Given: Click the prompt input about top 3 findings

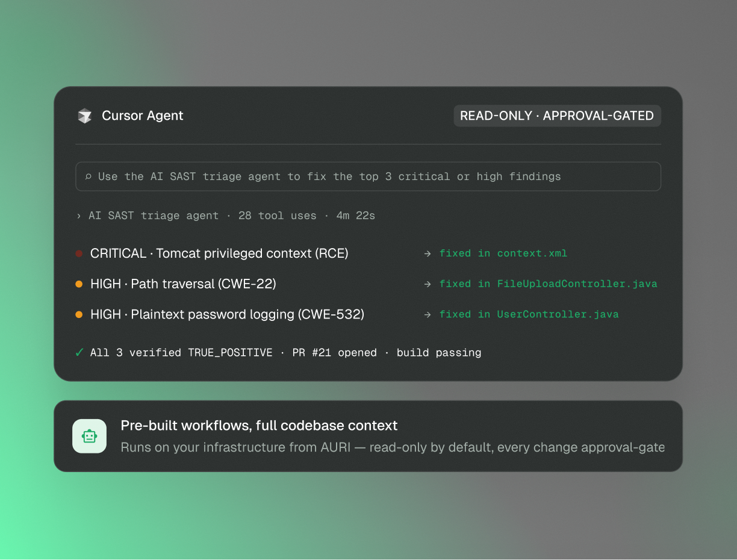Looking at the screenshot, I should [368, 176].
